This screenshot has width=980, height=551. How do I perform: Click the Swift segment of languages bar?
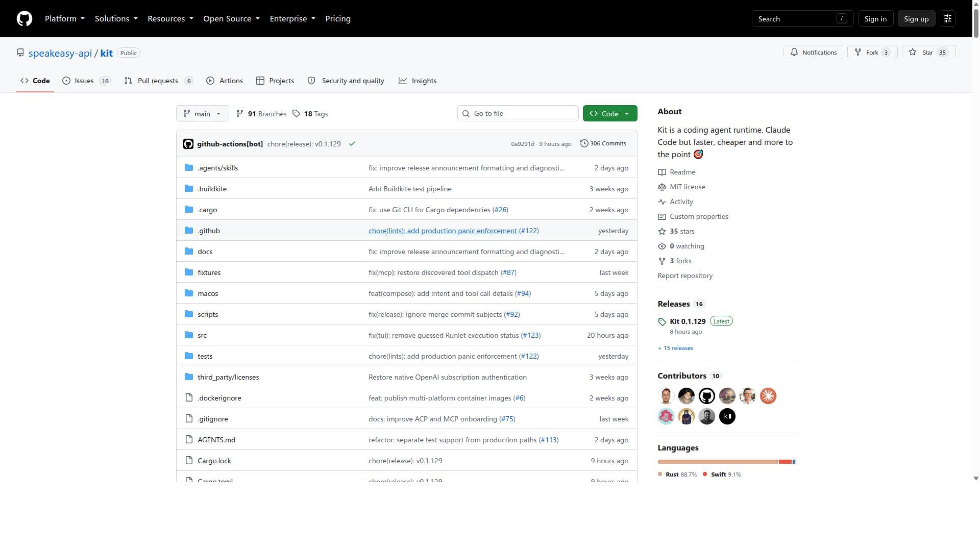tap(786, 462)
